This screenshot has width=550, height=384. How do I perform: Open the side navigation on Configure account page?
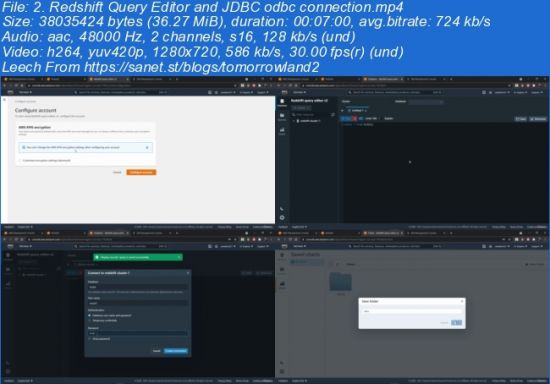click(x=5, y=100)
